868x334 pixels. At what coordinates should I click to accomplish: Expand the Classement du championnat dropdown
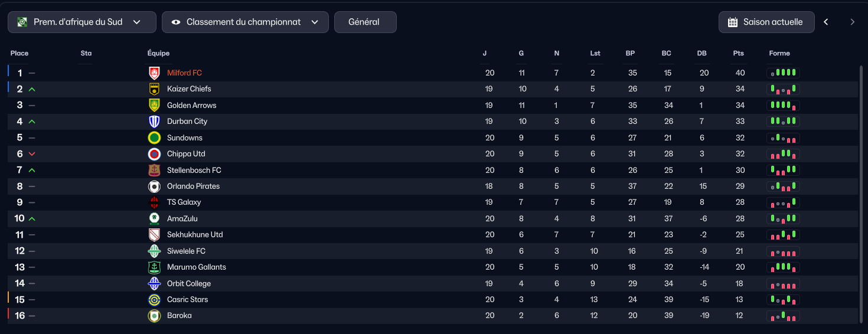point(245,22)
